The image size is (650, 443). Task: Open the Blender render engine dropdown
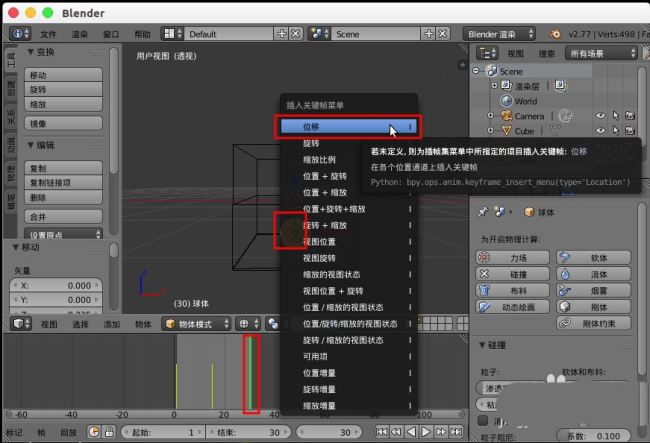(x=500, y=34)
